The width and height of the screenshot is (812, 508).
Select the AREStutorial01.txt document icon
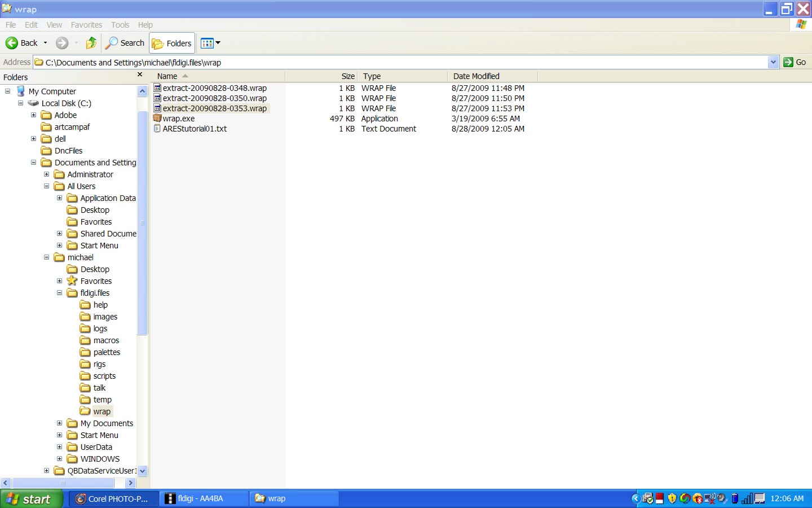click(157, 129)
